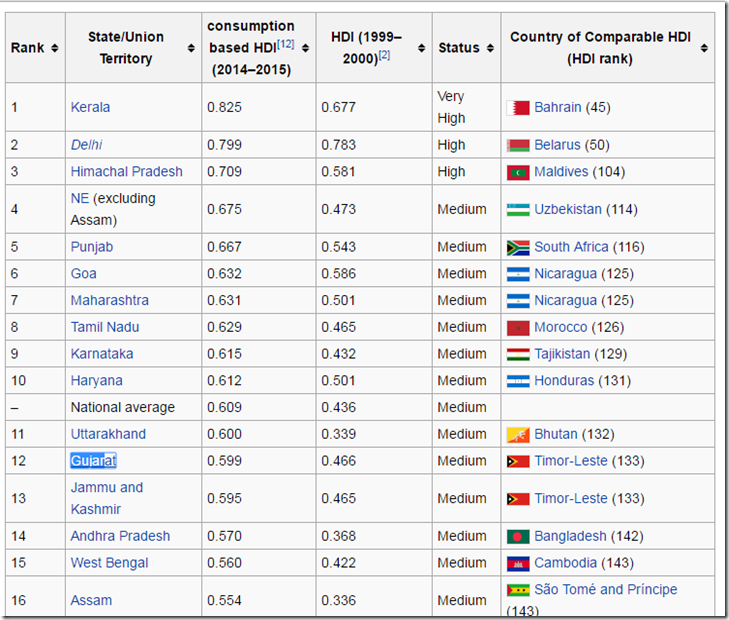The width and height of the screenshot is (729, 620).
Task: Open the Cambodia country link
Action: 565,563
